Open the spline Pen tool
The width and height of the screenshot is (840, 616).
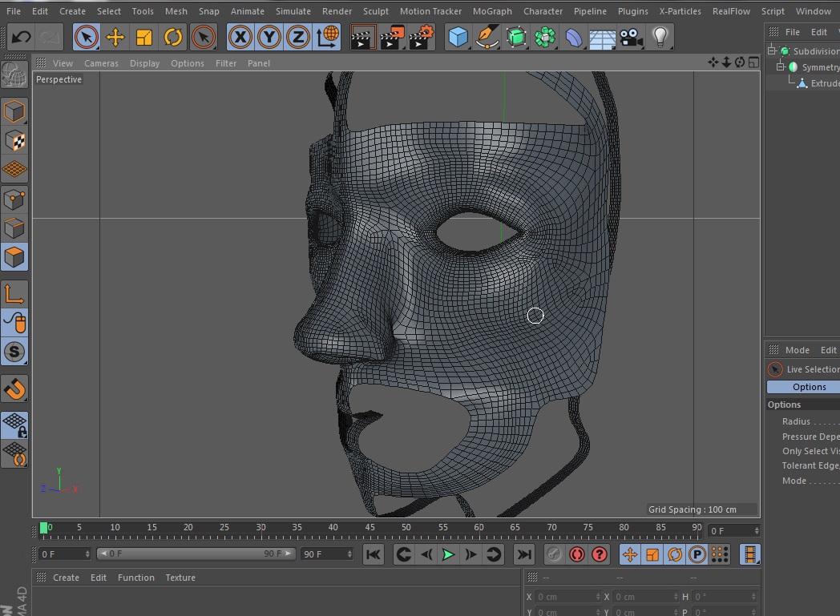[487, 37]
